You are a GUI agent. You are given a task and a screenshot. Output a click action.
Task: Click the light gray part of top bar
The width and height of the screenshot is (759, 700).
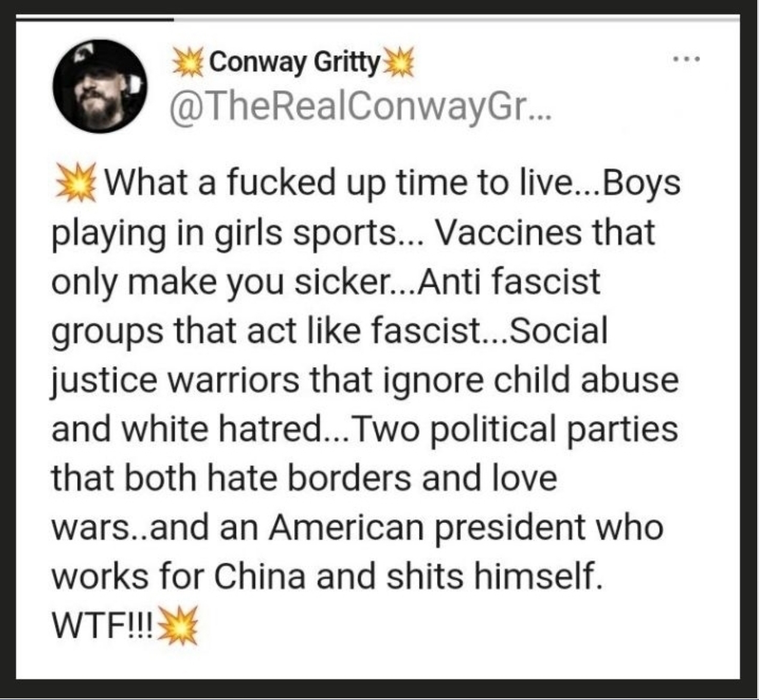452,20
